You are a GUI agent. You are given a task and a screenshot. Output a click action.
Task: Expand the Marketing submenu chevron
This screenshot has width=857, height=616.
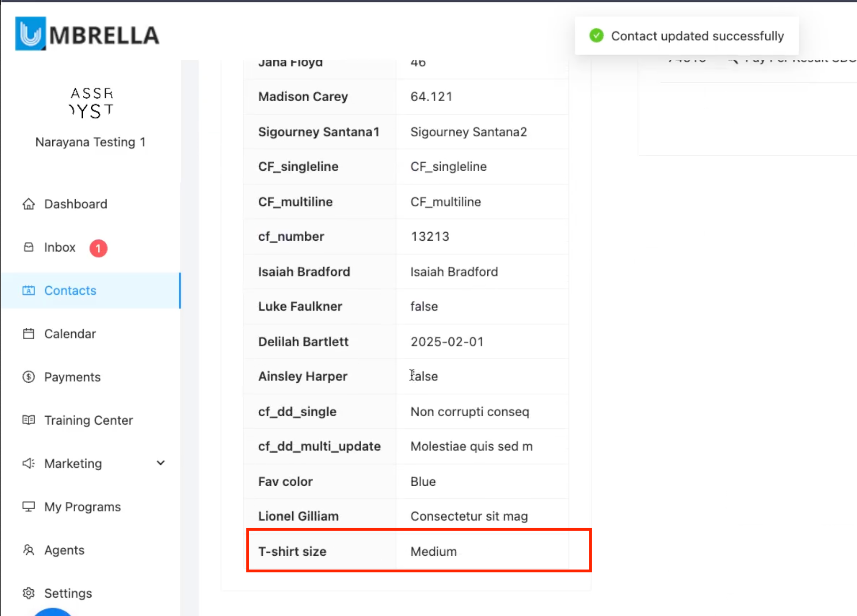click(x=161, y=463)
